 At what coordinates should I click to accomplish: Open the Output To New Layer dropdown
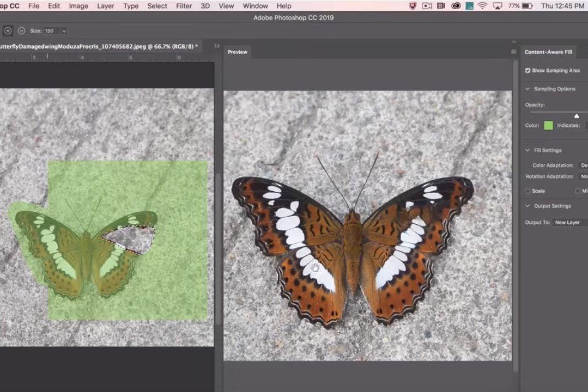(569, 222)
